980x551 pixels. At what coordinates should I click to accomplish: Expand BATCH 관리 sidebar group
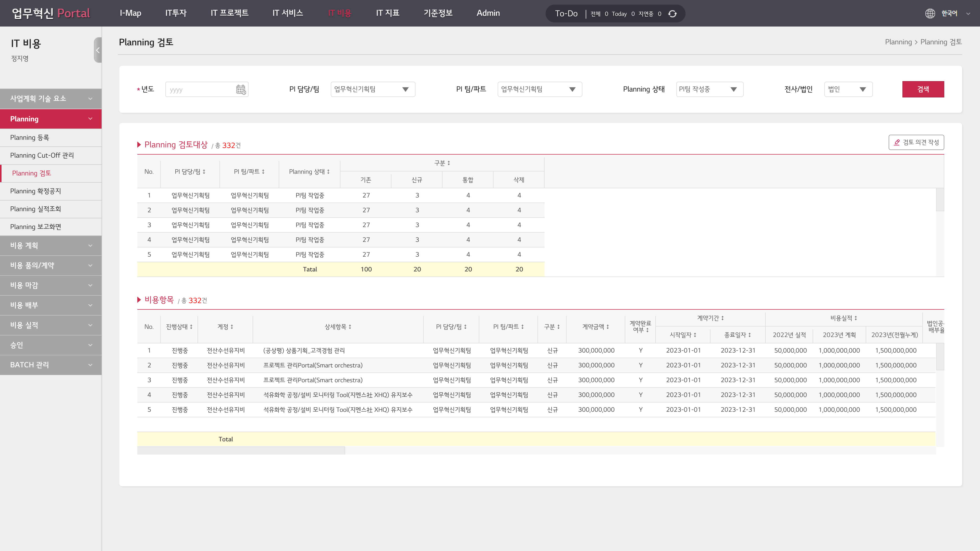pyautogui.click(x=51, y=365)
